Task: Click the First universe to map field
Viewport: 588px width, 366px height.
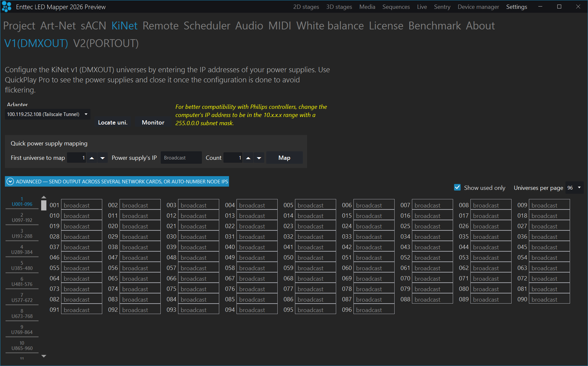Action: pyautogui.click(x=76, y=158)
